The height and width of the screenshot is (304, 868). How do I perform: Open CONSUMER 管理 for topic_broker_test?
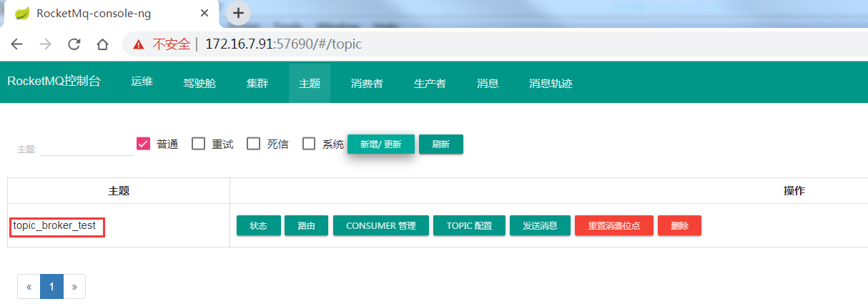point(381,225)
